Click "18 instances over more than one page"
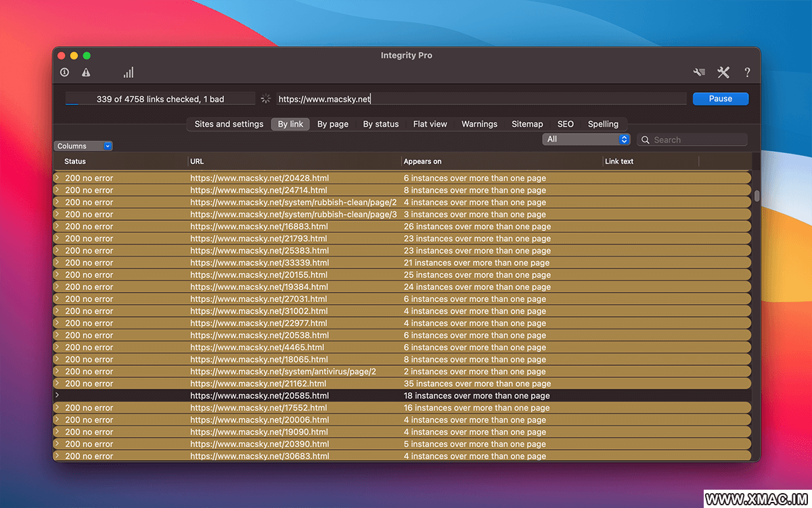 [476, 396]
